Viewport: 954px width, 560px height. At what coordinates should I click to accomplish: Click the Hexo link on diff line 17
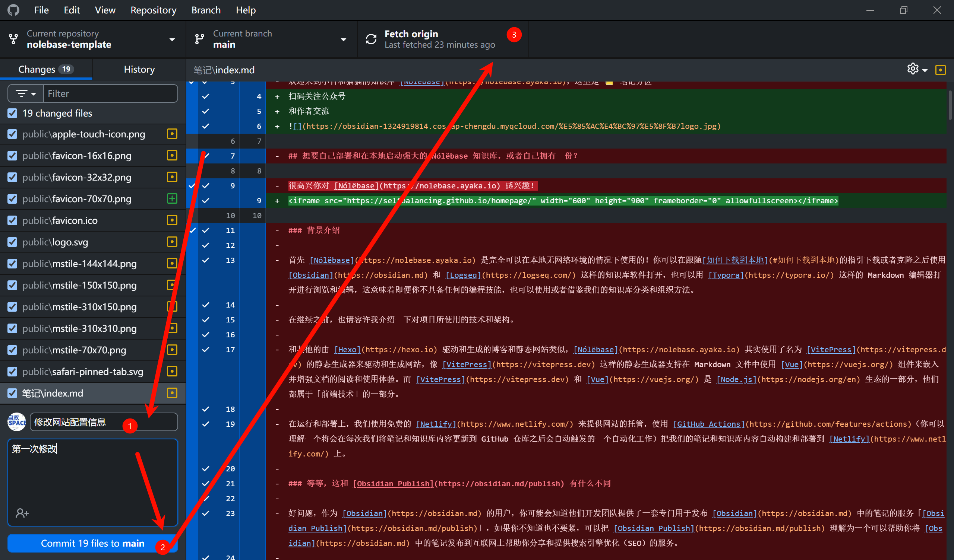(x=348, y=350)
